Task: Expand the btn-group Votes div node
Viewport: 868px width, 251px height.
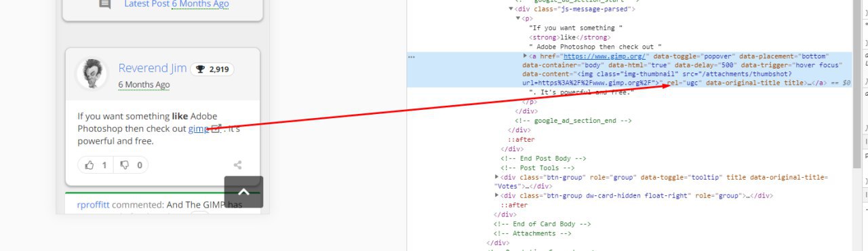Action: click(498, 177)
